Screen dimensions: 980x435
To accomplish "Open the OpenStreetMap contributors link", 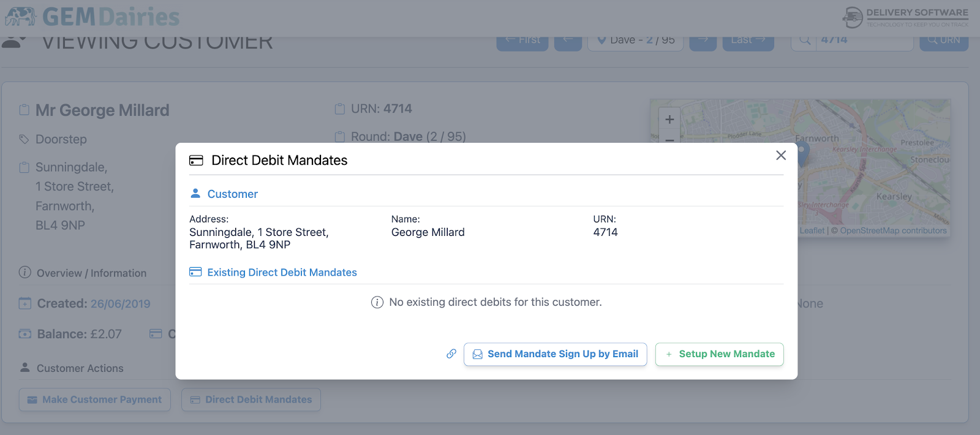I will [x=893, y=230].
